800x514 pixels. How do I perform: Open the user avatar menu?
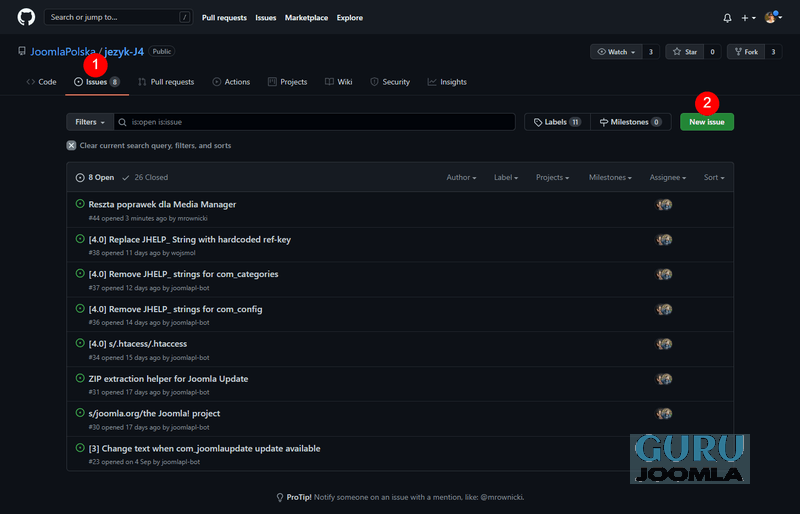pyautogui.click(x=773, y=17)
